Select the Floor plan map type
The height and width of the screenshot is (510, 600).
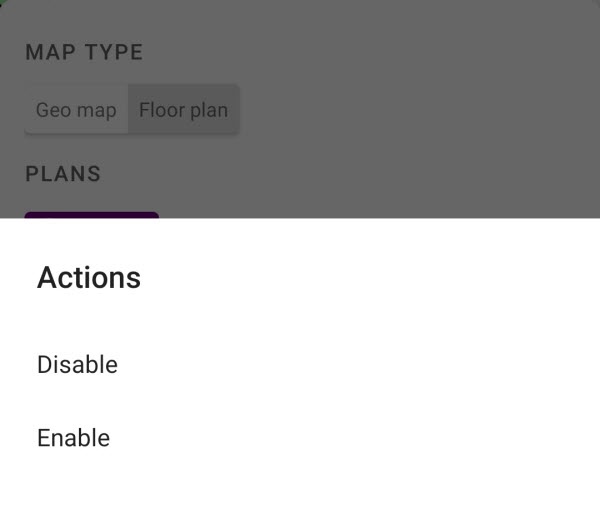183,110
